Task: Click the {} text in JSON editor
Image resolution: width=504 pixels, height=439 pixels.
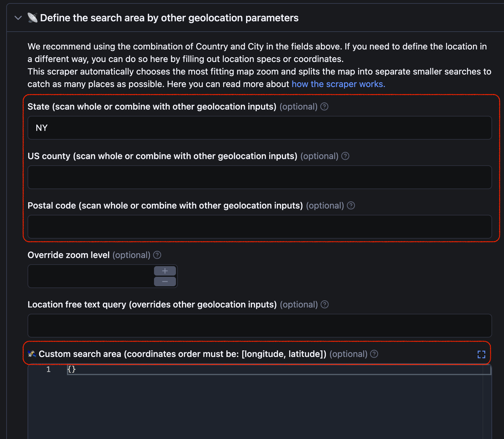Action: click(x=72, y=369)
